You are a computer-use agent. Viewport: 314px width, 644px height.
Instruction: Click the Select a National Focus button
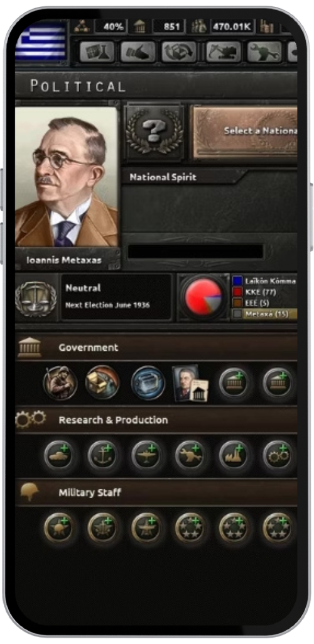click(245, 132)
